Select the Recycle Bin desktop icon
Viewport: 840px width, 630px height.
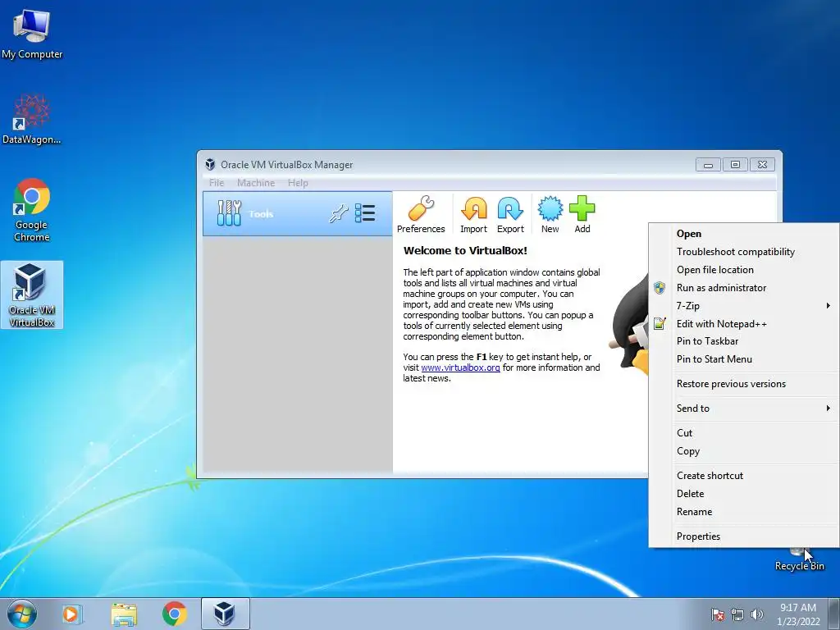(799, 559)
